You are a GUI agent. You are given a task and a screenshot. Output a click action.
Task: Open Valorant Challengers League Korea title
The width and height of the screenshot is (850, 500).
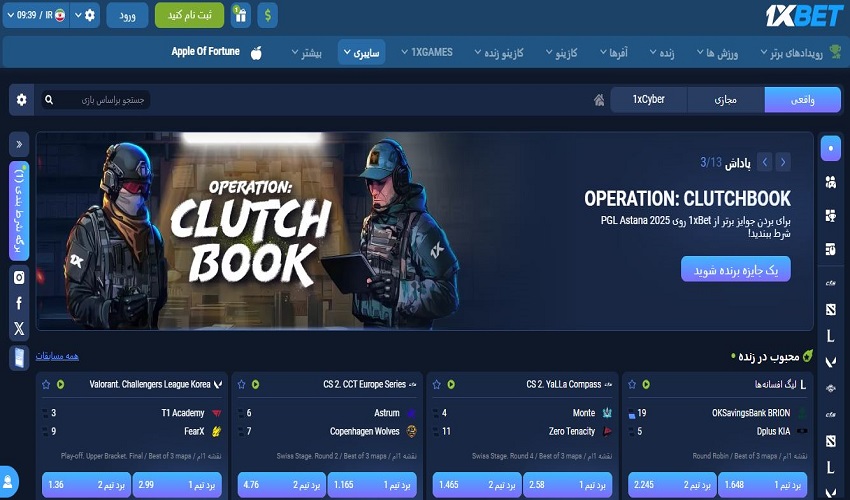point(150,384)
